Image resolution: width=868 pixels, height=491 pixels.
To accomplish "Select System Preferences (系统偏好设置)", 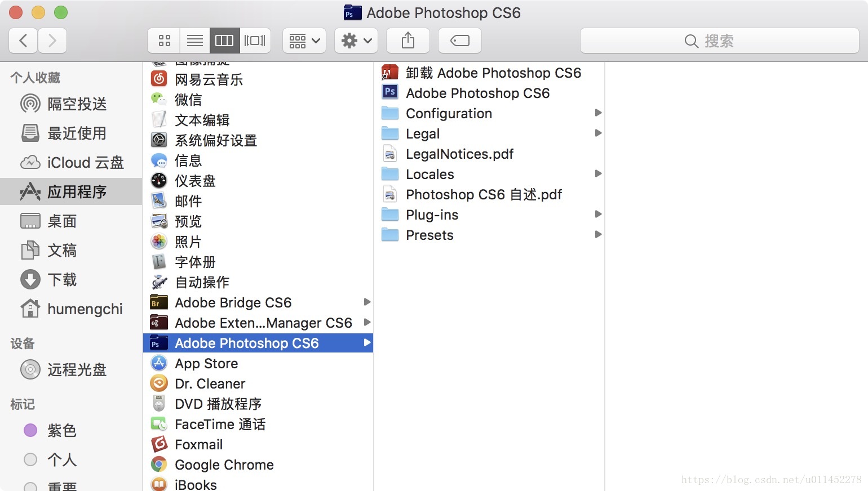I will point(258,140).
